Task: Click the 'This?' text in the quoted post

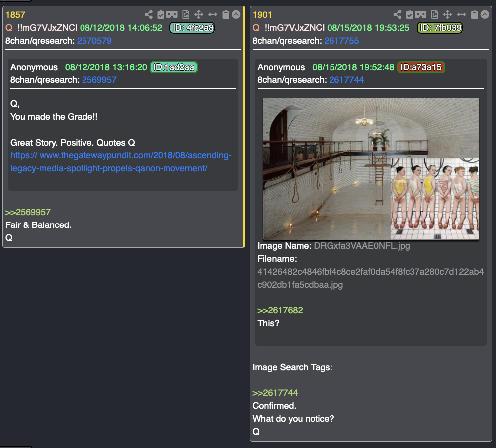Action: click(x=268, y=323)
